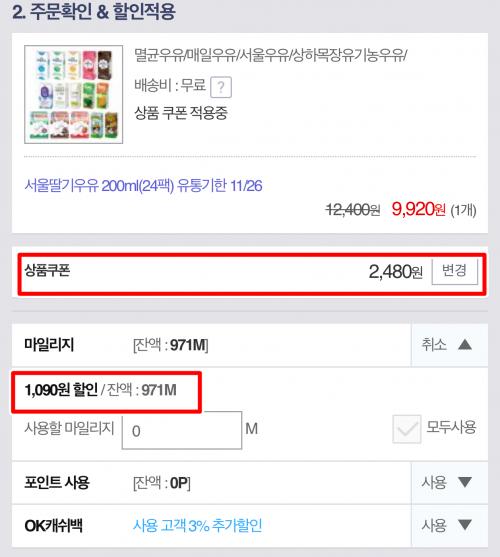Image resolution: width=500 pixels, height=557 pixels.
Task: Click the up triangle beside 취소
Action: [x=465, y=345]
